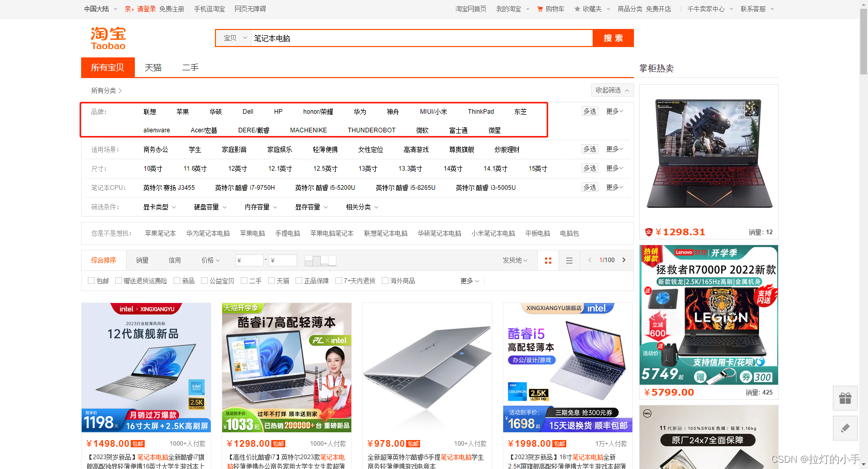This screenshot has width=868, height=469.
Task: Filter by brand ThinkPad
Action: pos(481,112)
